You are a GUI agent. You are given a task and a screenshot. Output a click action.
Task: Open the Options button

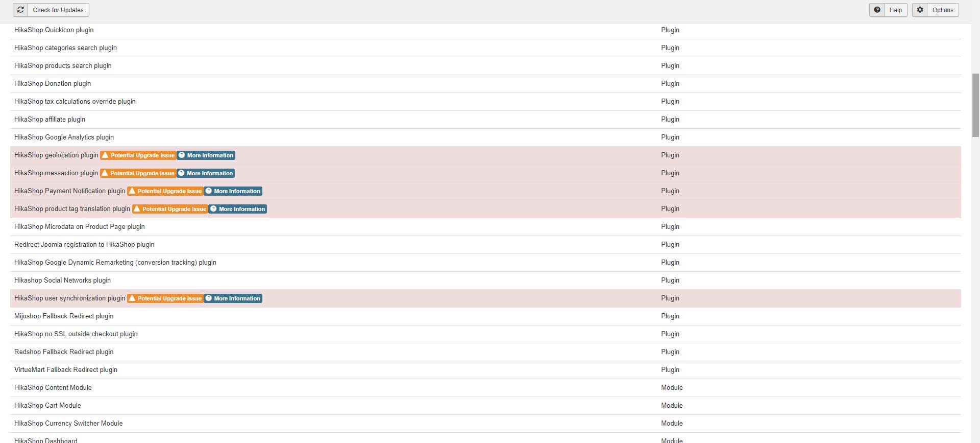[x=935, y=10]
